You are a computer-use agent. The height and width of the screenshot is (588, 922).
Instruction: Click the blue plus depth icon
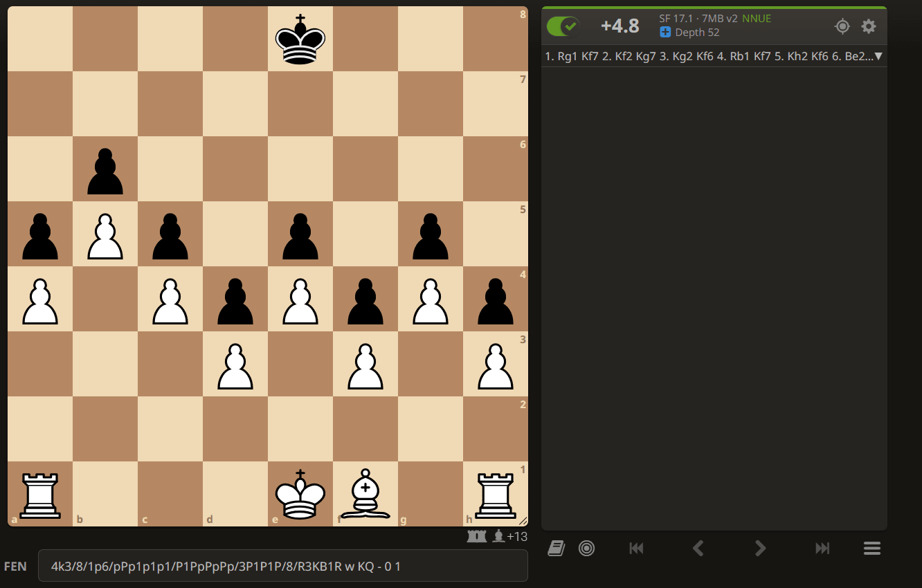[665, 32]
